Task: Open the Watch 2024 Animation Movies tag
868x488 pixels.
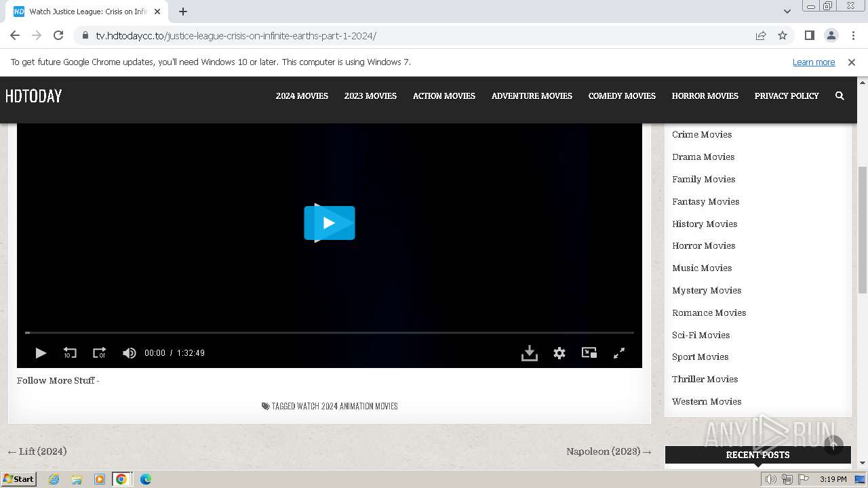Action: click(x=347, y=407)
